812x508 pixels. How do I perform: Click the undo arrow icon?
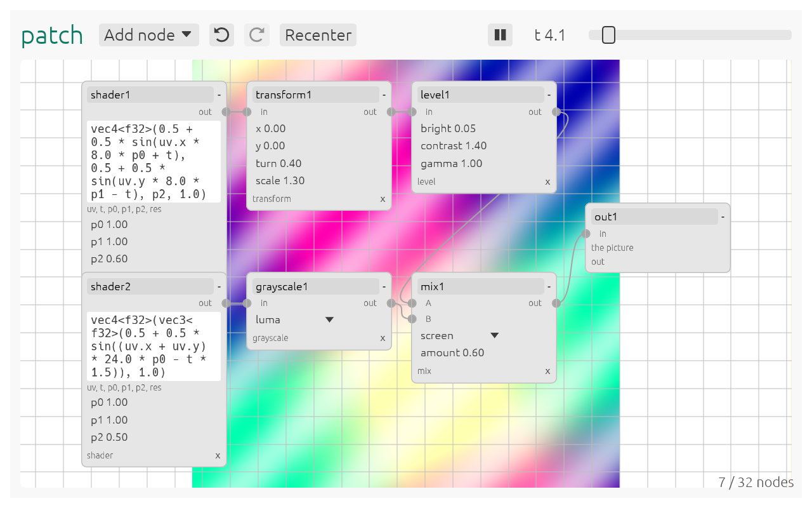(221, 35)
